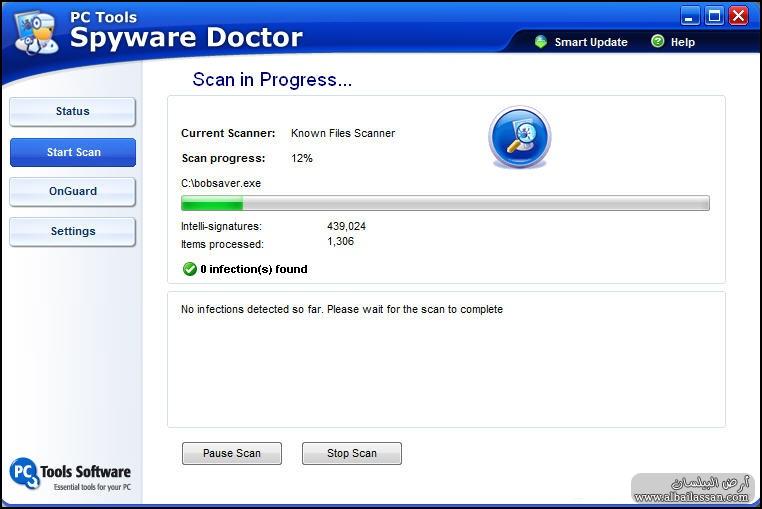The height and width of the screenshot is (509, 762).
Task: Open the OnGuard section
Action: click(72, 192)
